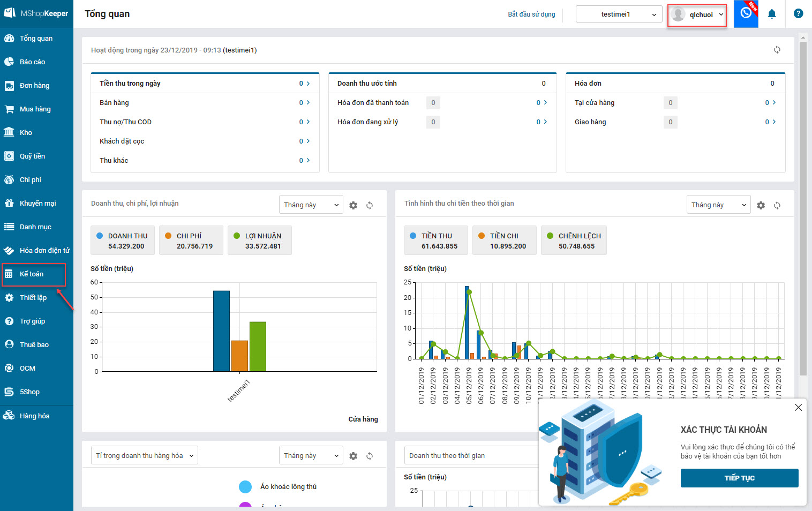Expand the testimei1 store dropdown

[x=619, y=14]
